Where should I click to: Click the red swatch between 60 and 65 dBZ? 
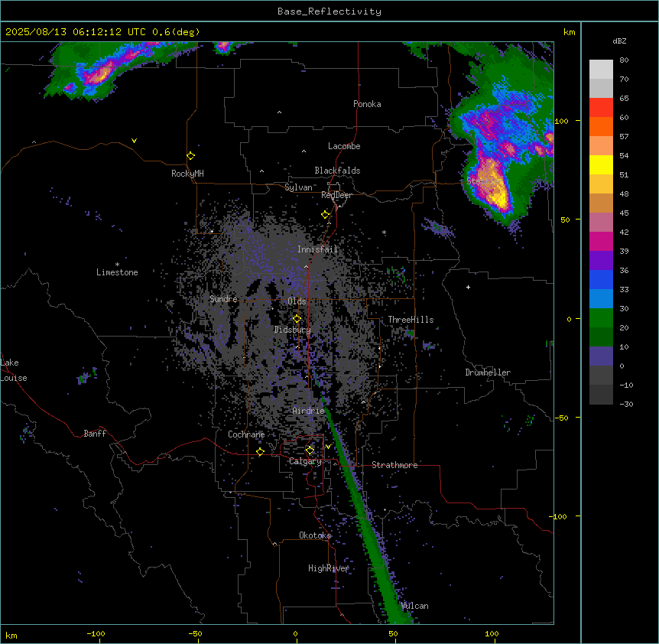[x=601, y=107]
